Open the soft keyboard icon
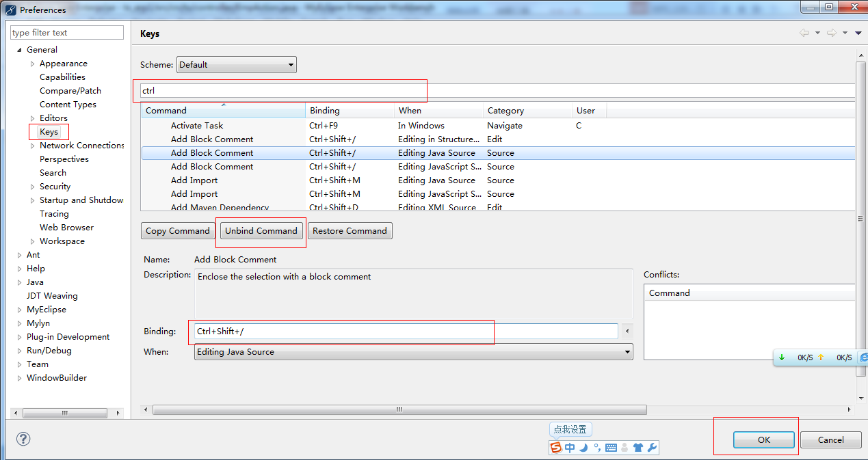 [x=611, y=448]
